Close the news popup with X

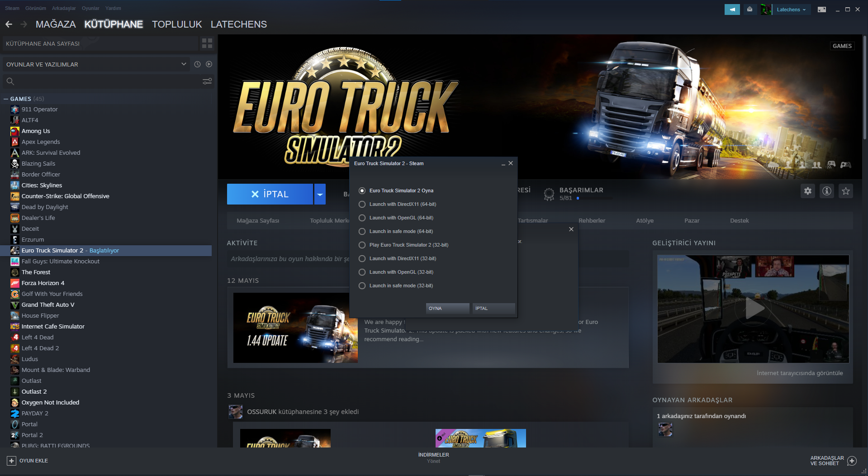click(571, 229)
